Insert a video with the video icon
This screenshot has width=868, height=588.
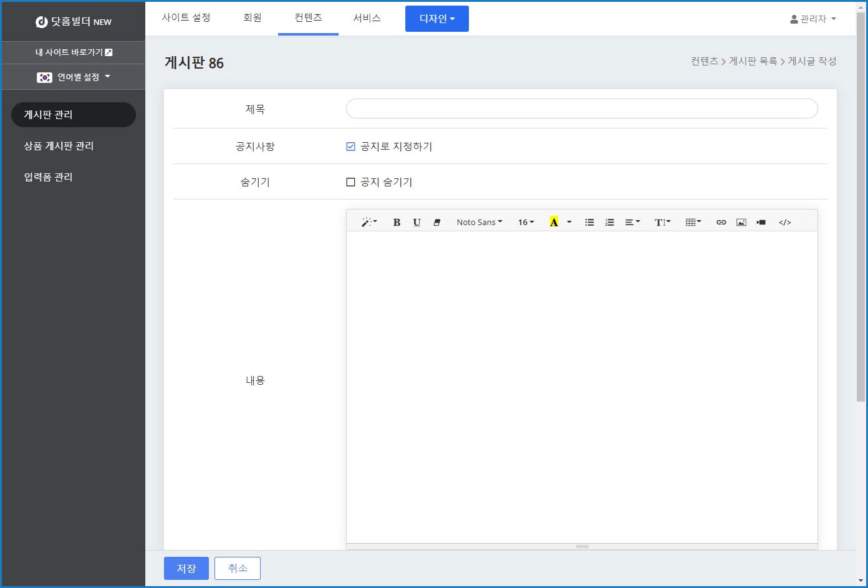pyautogui.click(x=761, y=222)
